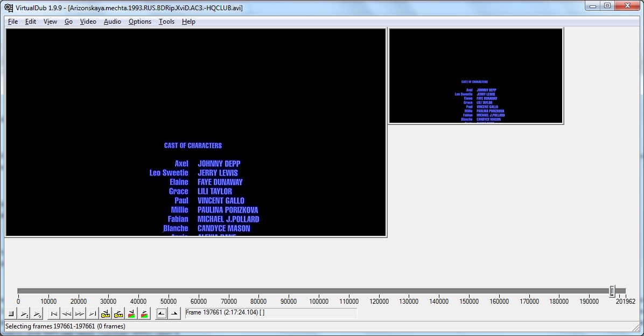This screenshot has height=336, width=644.
Task: Open the Go menu
Action: tap(68, 22)
